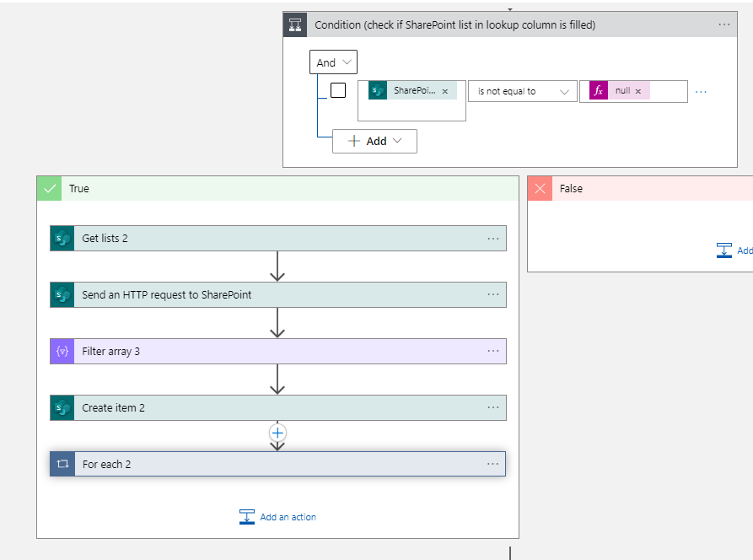Click the SharePoint icon on Send an HTTP request
The image size is (753, 560).
click(62, 294)
